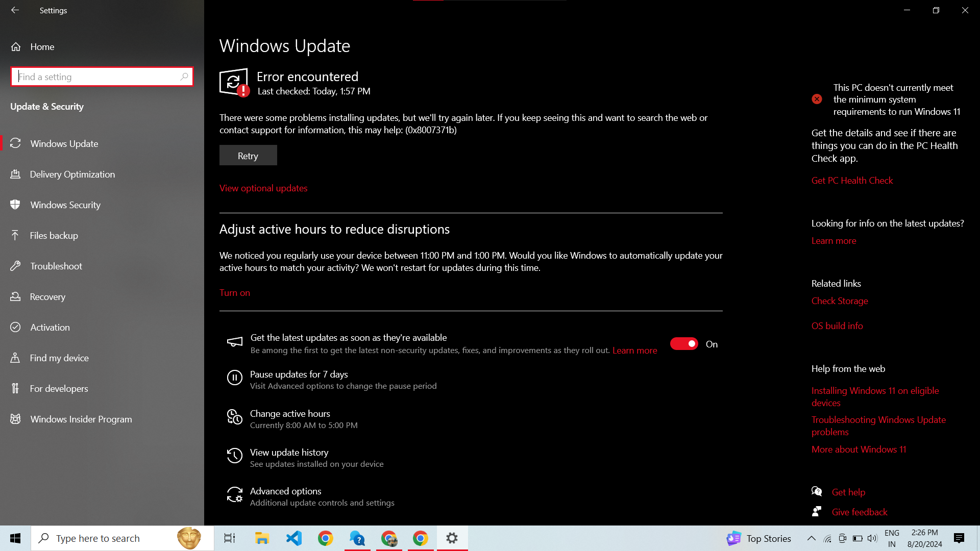Viewport: 980px width, 551px height.
Task: Click the back arrow icon in Settings
Action: pyautogui.click(x=15, y=10)
